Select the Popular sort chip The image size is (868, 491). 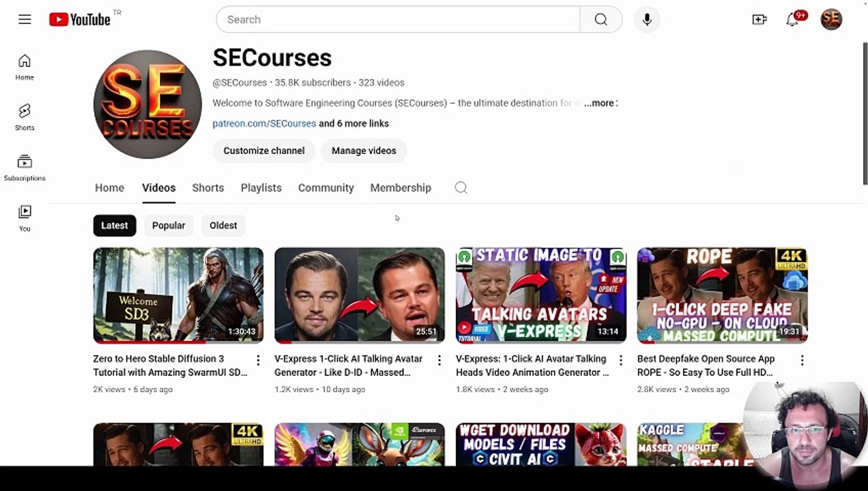tap(169, 225)
